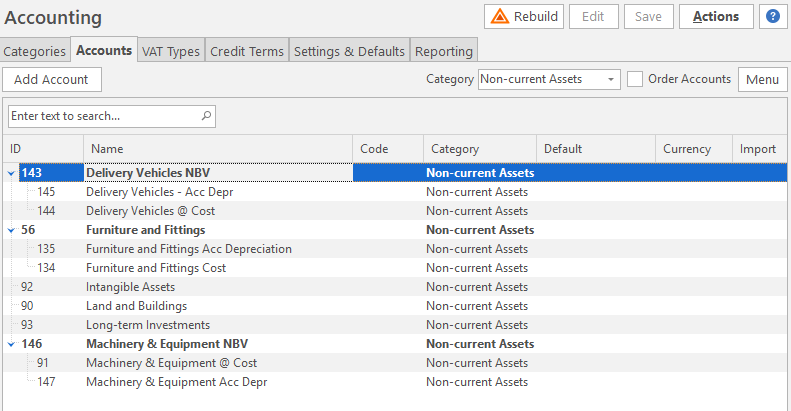The height and width of the screenshot is (411, 791).
Task: Tick the Order Accounts checkbox
Action: tap(635, 79)
